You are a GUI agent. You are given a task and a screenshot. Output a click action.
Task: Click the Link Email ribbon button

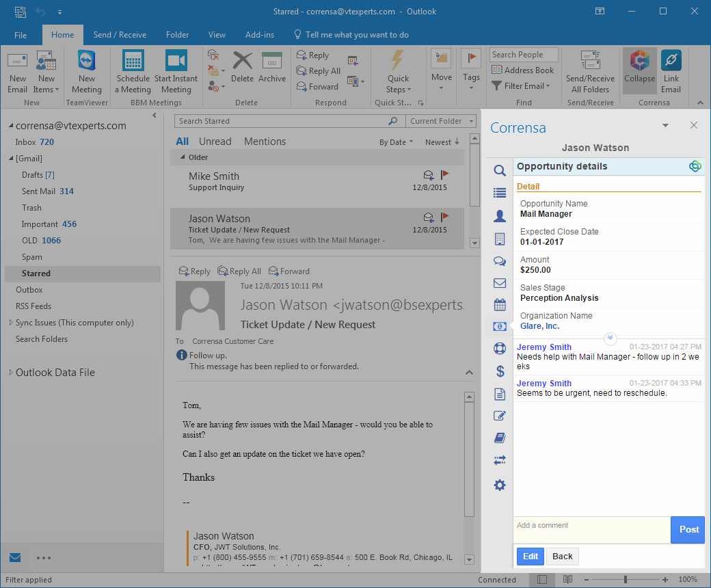click(671, 71)
